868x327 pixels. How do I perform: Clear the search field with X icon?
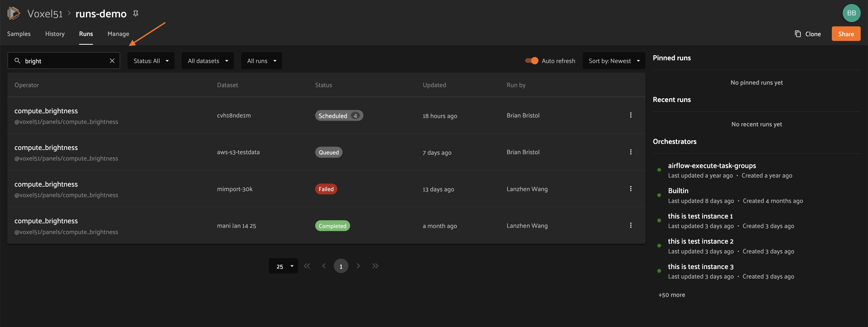click(112, 61)
